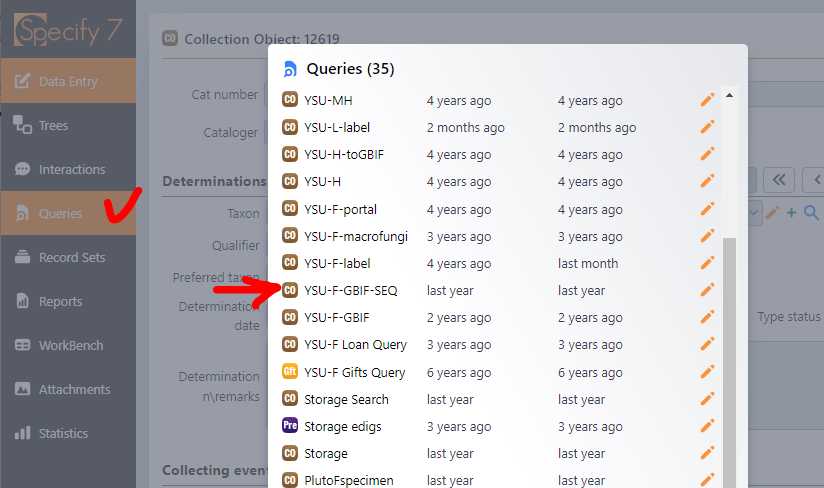
Task: Open Trees in the sidebar
Action: click(68, 125)
